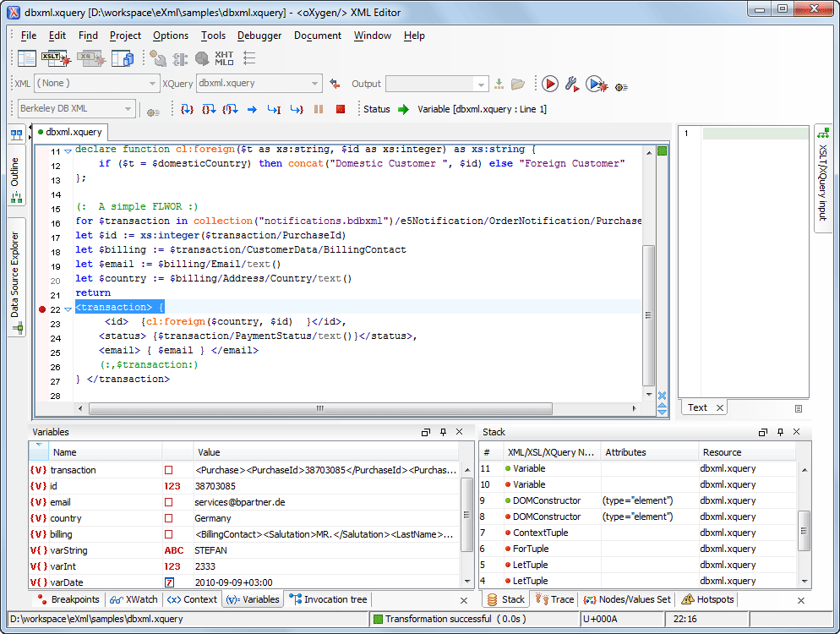This screenshot has width=840, height=634.
Task: Open the XSLT/XQuery input side panel
Action: click(823, 178)
